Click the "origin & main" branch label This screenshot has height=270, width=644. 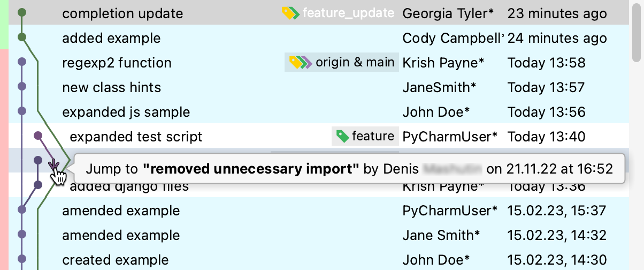(x=355, y=63)
